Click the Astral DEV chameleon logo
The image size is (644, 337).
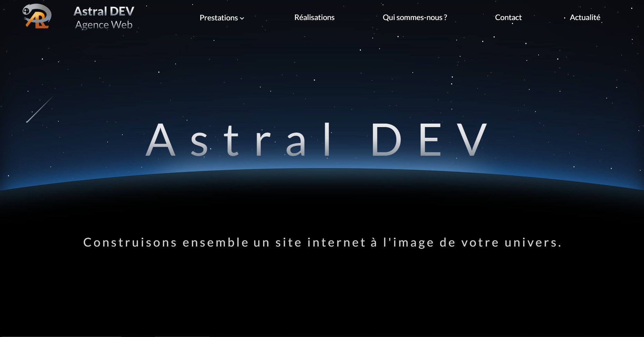pos(37,16)
